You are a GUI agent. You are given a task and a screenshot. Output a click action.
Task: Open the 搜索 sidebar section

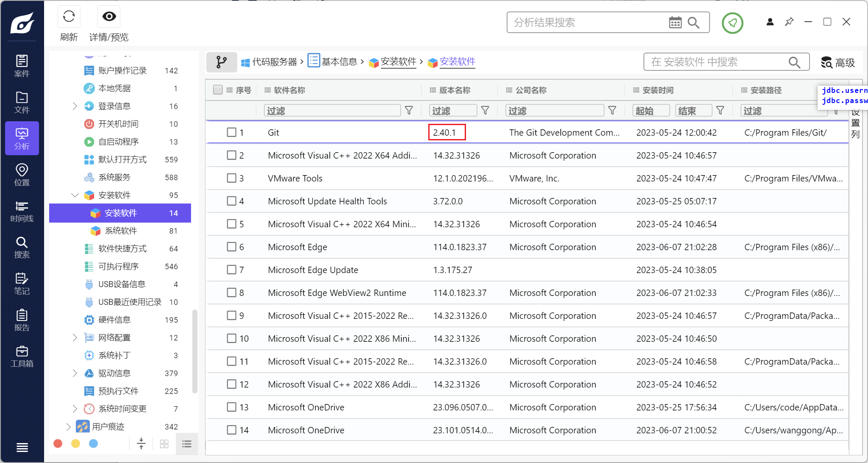(x=22, y=247)
